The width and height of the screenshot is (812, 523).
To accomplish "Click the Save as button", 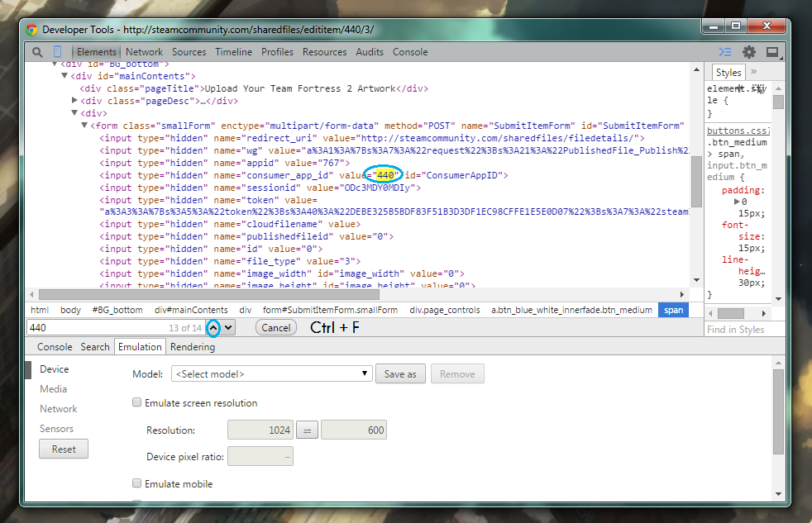I will [x=400, y=374].
